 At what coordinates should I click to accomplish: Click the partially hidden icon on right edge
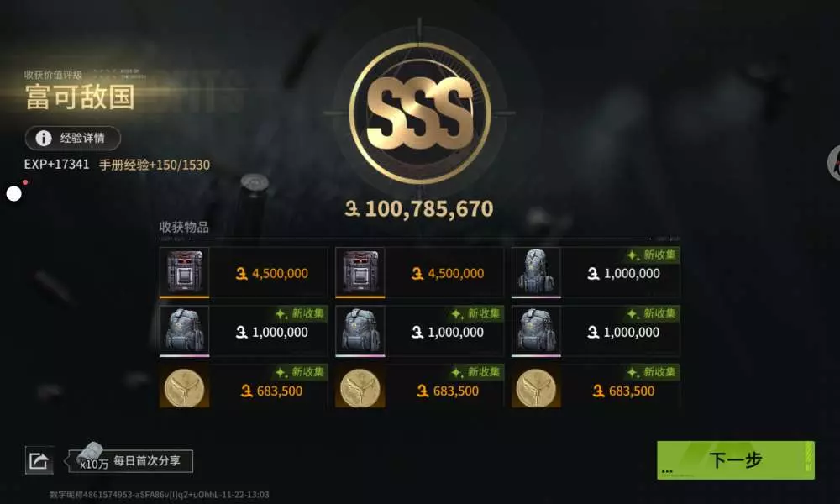(x=833, y=163)
